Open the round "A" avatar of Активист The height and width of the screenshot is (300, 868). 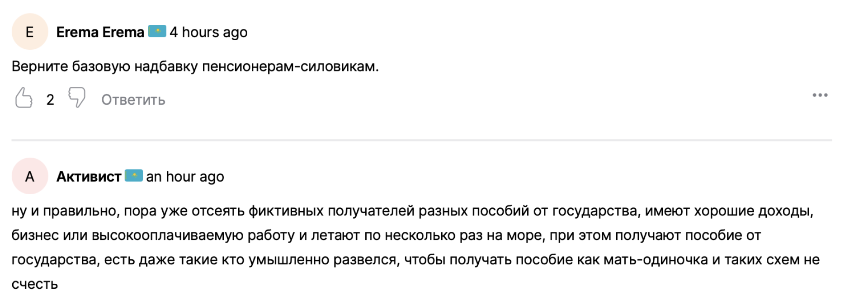click(x=30, y=176)
